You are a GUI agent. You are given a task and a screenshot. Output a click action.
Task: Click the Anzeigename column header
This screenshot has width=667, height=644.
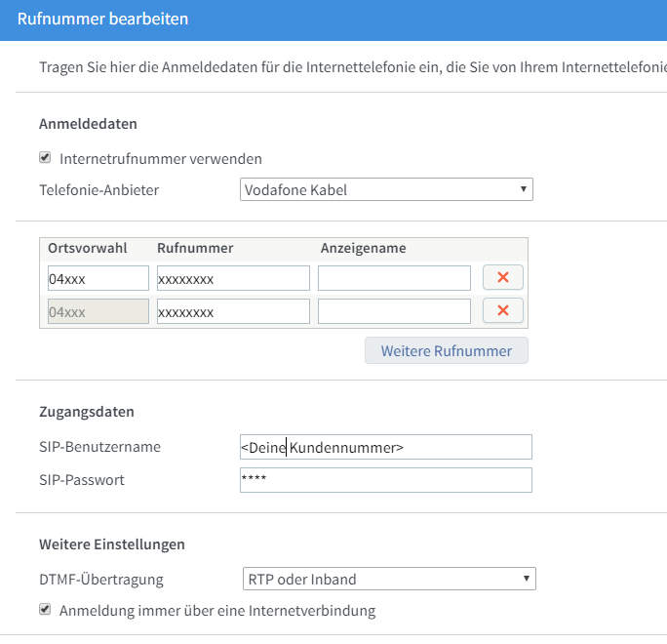click(363, 248)
